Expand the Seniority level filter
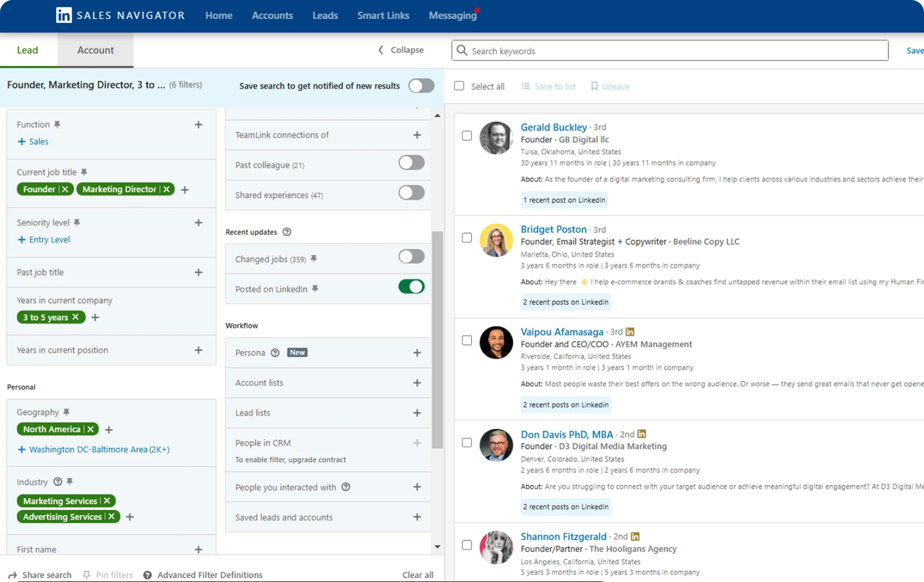Viewport: 924px width, 582px height. [x=198, y=223]
